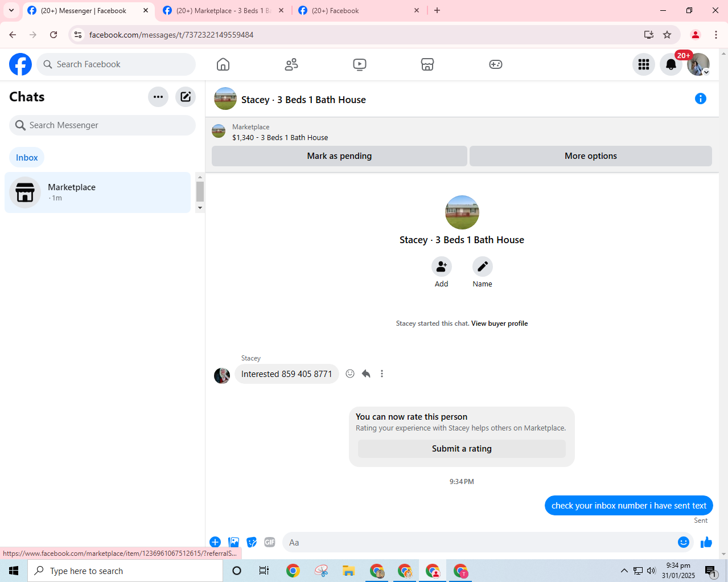Image resolution: width=728 pixels, height=582 pixels.
Task: React to Stacey's message with emoji icon
Action: pos(350,374)
